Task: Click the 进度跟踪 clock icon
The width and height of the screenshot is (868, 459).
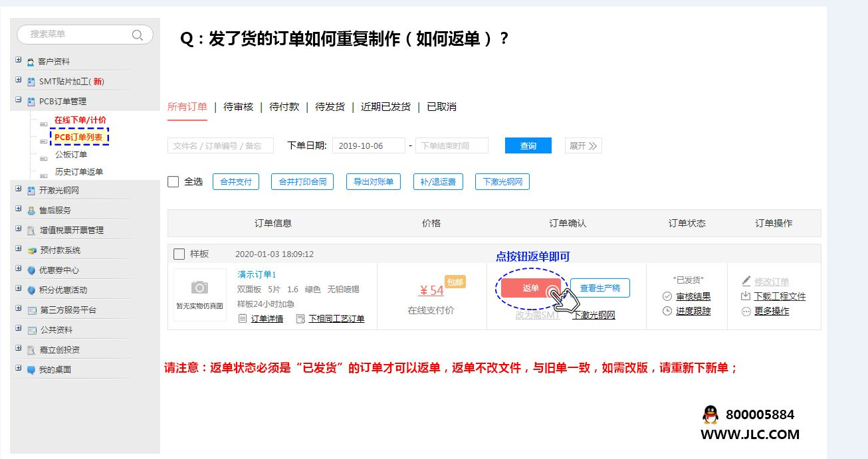Action: (x=667, y=311)
